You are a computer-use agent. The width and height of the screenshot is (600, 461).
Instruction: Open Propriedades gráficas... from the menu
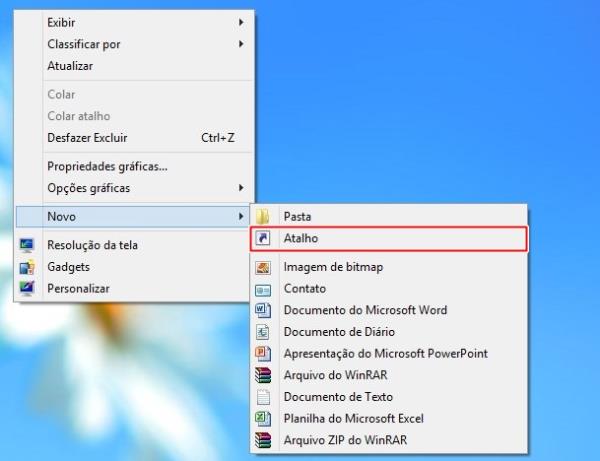click(x=134, y=166)
